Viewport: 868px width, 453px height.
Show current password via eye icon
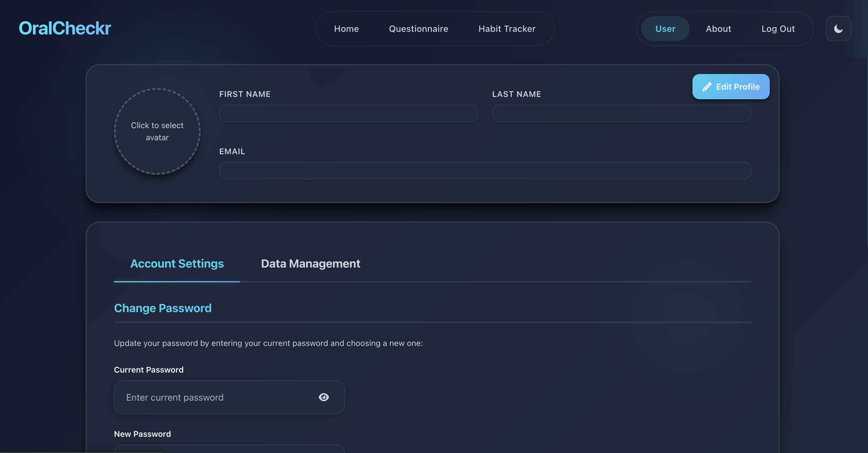[324, 397]
